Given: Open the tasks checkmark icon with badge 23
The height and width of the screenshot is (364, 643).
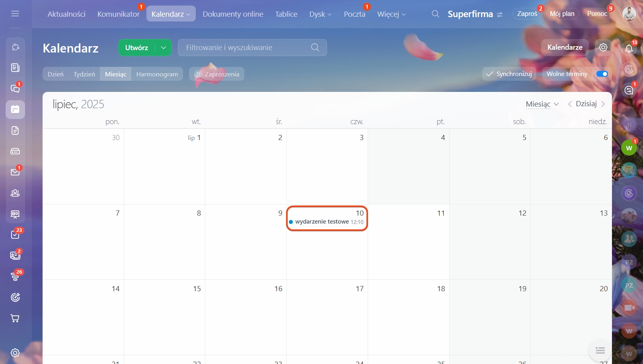Looking at the screenshot, I should [x=15, y=235].
